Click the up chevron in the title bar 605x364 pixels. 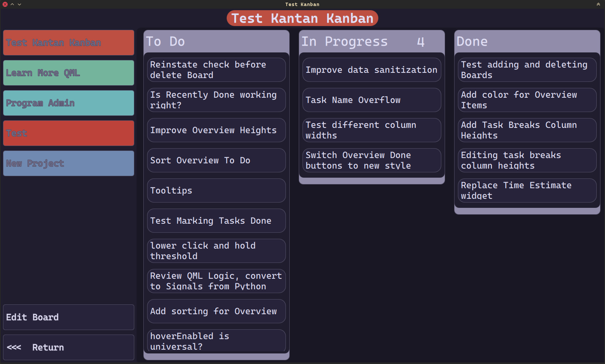click(x=12, y=4)
